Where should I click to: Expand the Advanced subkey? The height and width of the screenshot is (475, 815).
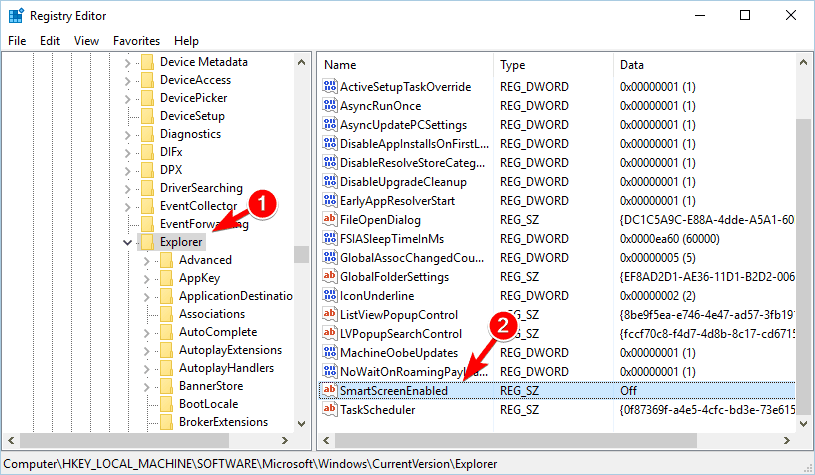147,261
